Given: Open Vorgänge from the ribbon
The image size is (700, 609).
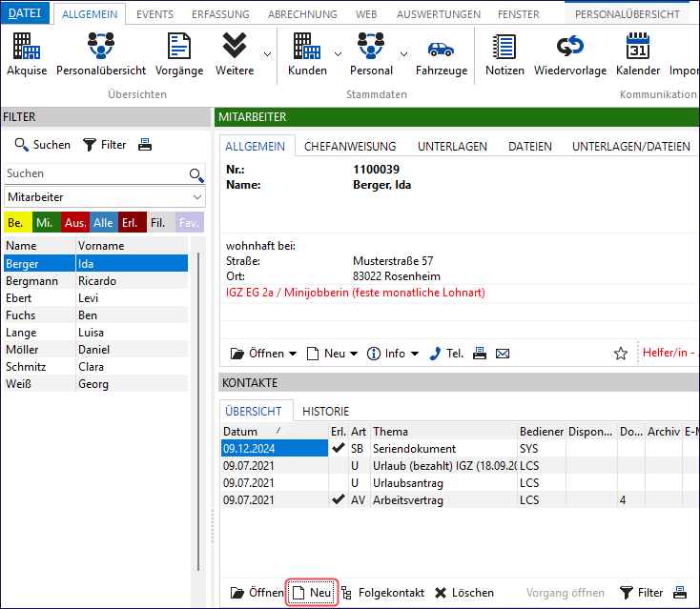Looking at the screenshot, I should point(179,53).
